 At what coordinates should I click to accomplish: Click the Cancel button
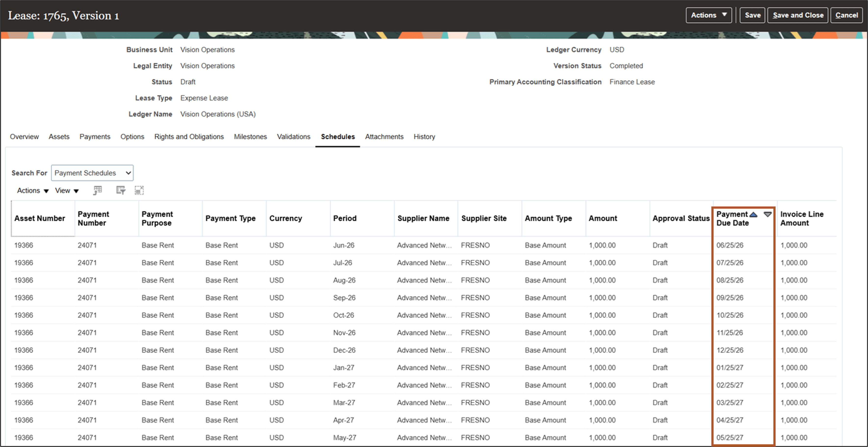coord(846,15)
